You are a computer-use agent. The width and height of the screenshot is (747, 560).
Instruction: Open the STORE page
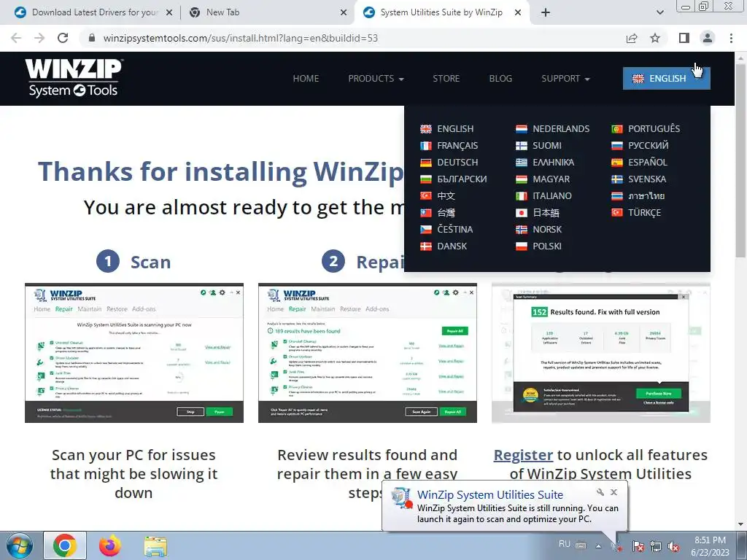tap(446, 79)
